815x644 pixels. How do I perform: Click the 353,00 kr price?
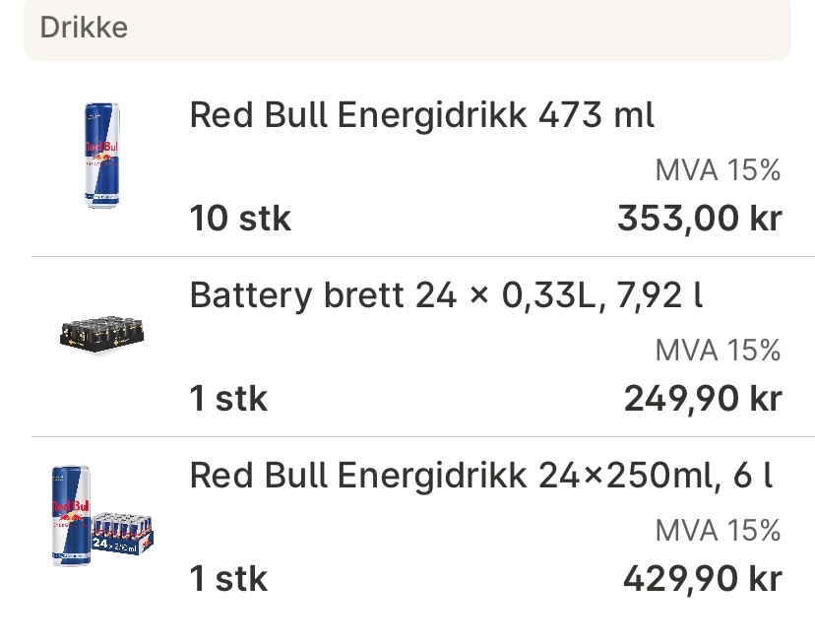(700, 219)
